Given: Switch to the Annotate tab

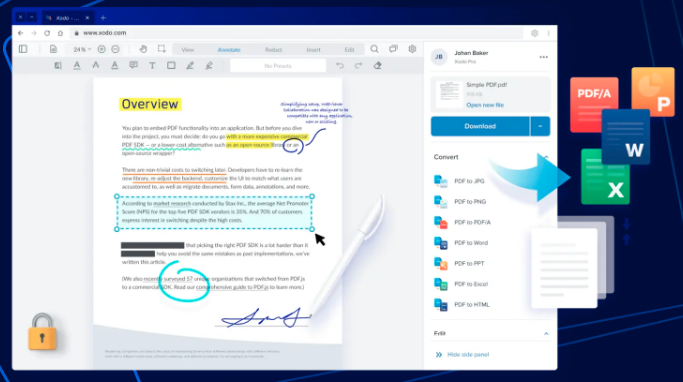Looking at the screenshot, I should [x=229, y=50].
